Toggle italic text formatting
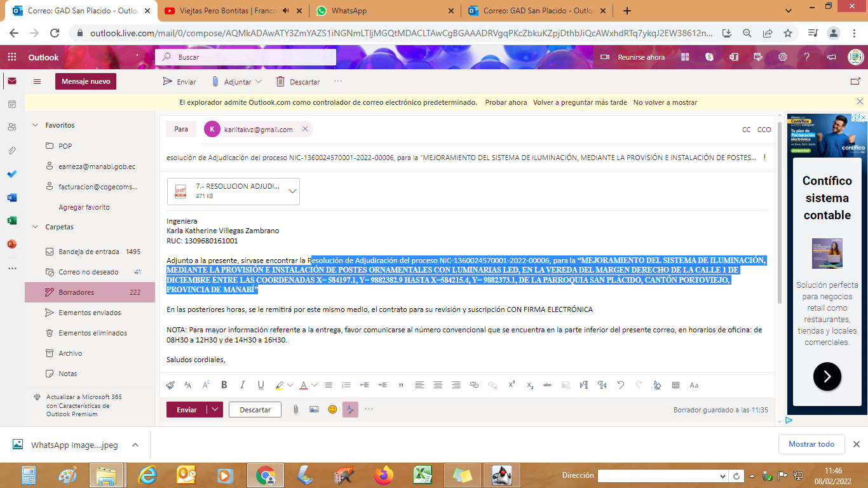The image size is (868, 488). 242,385
